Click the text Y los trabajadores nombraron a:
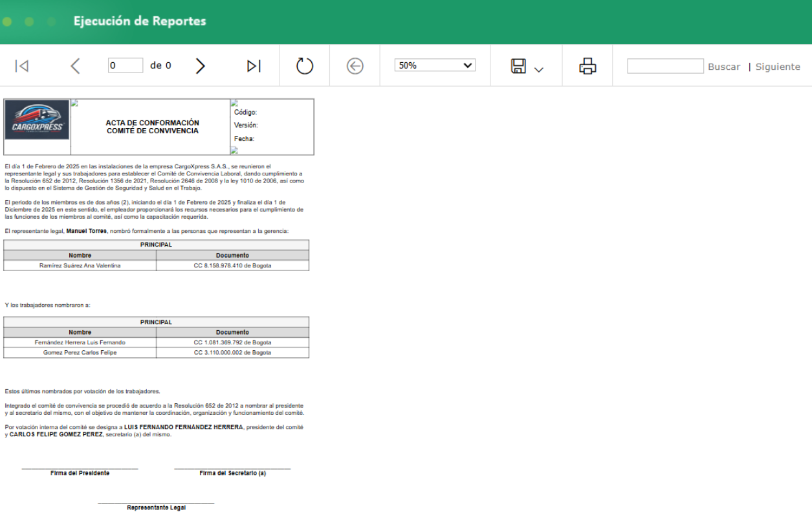Viewport: 812px width, 521px height. tap(47, 305)
